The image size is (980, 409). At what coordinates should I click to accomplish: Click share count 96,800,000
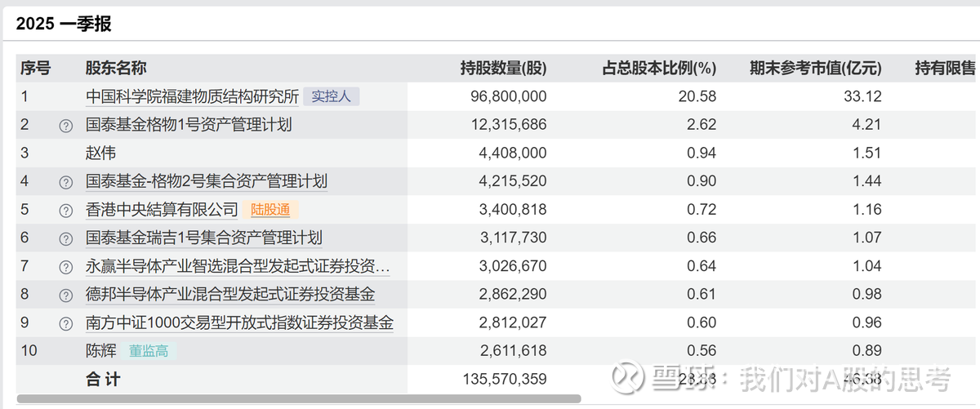pos(508,96)
